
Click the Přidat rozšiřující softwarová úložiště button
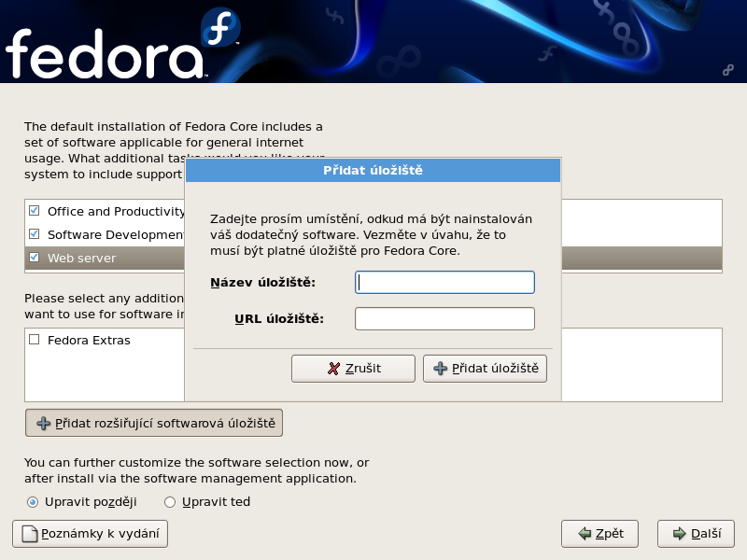[154, 423]
